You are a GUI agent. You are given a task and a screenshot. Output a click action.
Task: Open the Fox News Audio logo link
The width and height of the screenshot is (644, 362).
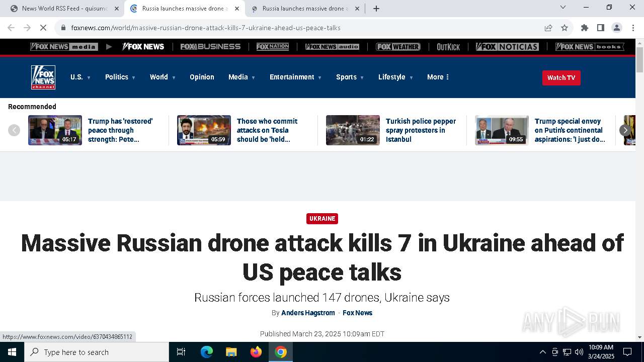point(332,47)
